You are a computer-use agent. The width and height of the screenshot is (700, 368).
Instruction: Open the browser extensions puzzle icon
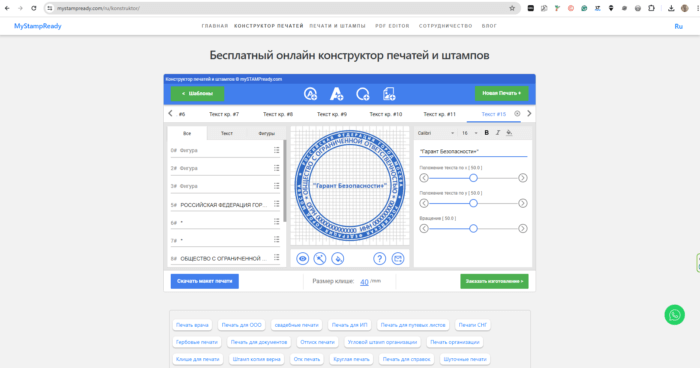(651, 8)
